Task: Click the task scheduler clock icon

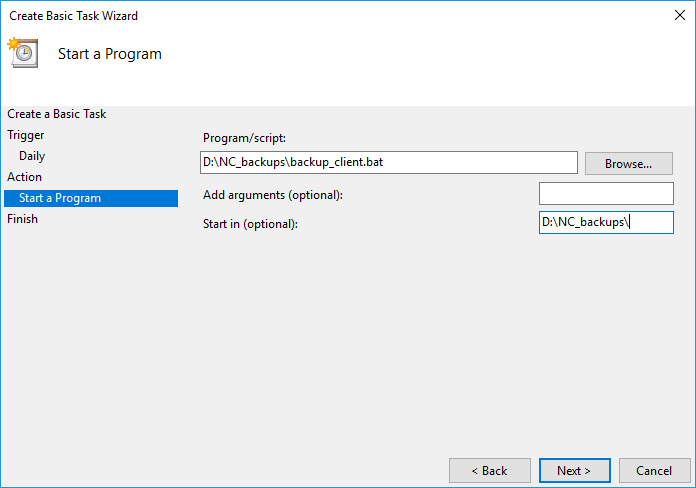Action: (23, 52)
